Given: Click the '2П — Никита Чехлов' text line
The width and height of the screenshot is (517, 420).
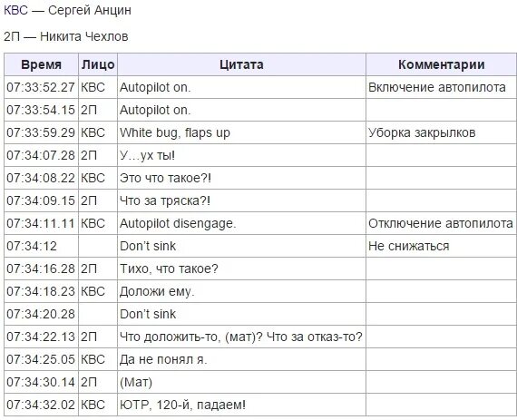Looking at the screenshot, I should 66,36.
